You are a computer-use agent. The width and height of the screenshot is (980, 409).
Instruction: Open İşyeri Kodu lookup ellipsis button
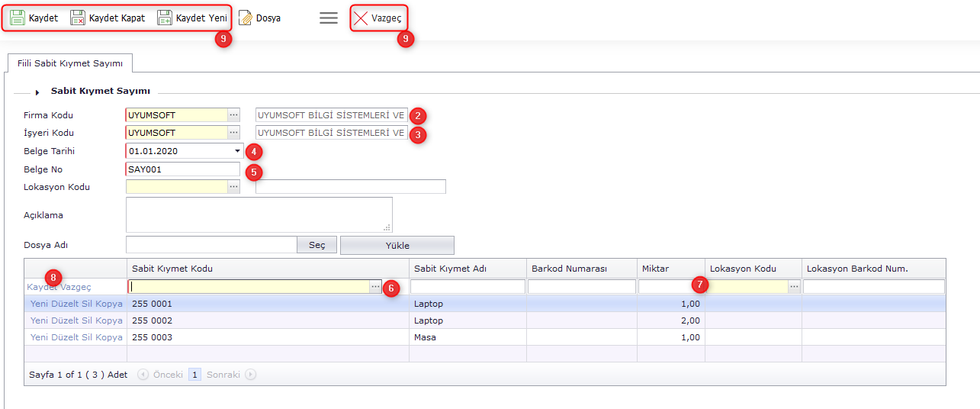coord(233,133)
